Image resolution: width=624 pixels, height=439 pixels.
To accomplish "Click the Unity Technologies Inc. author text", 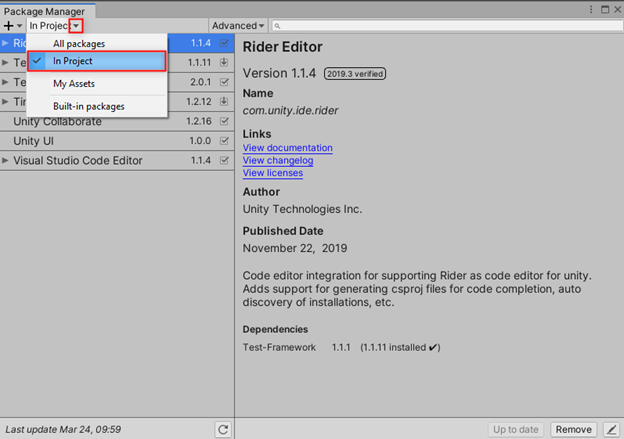I will [302, 209].
